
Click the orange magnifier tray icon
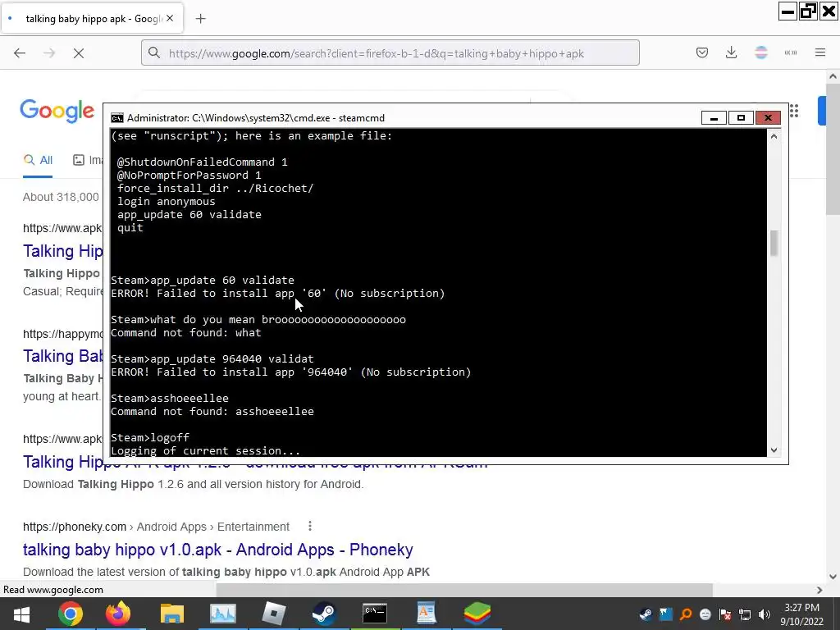coord(686,614)
